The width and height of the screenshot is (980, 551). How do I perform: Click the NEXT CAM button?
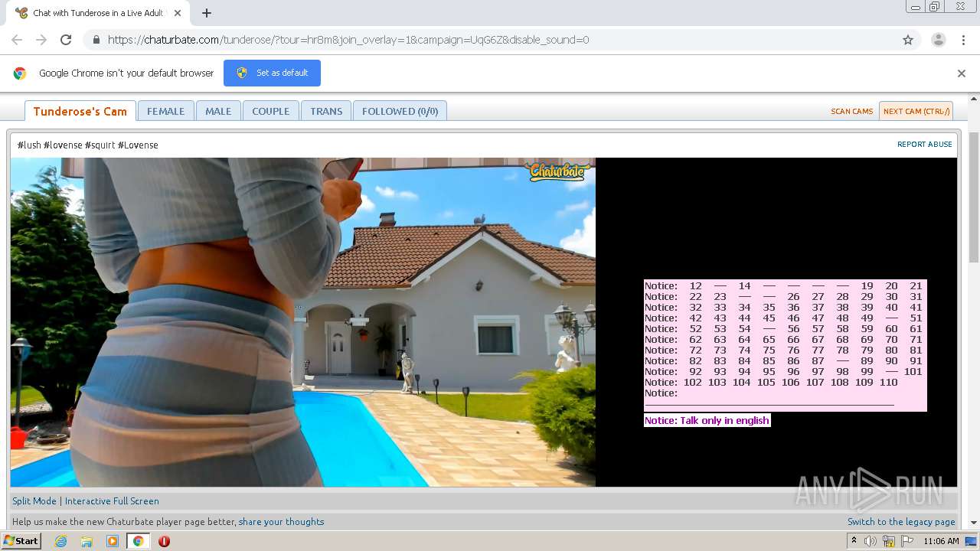(x=916, y=111)
